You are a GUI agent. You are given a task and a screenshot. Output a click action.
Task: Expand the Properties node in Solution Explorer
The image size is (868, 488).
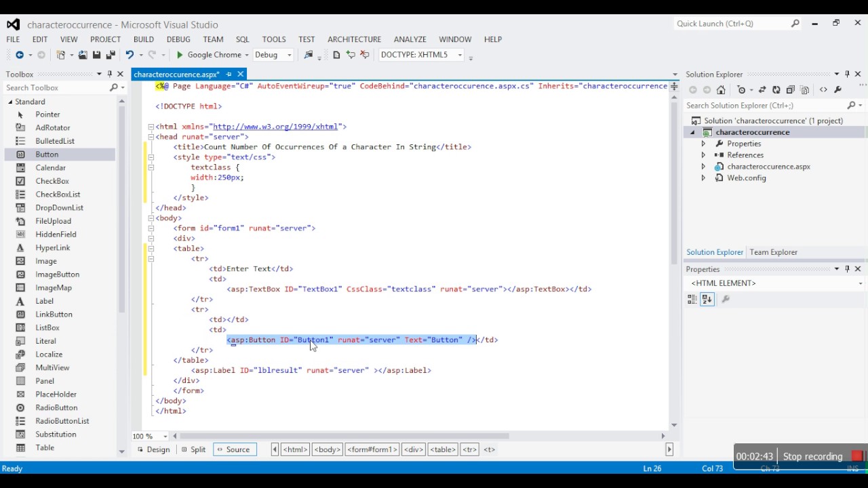tap(703, 144)
